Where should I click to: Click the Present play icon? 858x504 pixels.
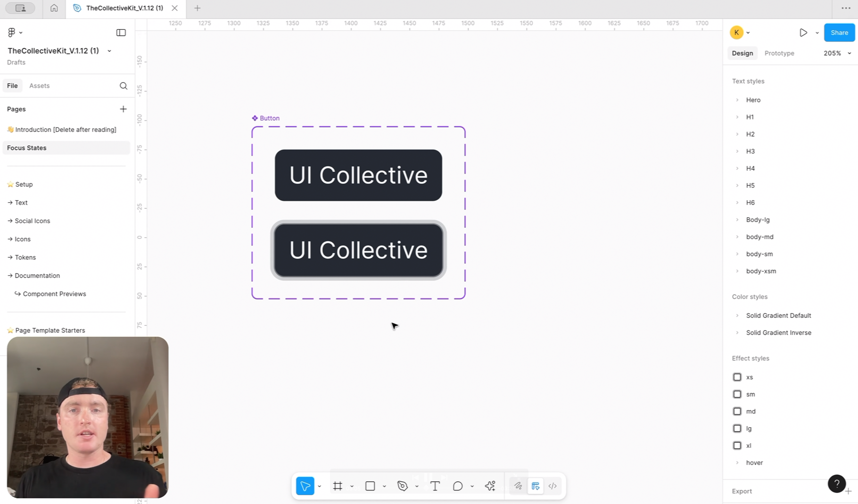(x=803, y=33)
